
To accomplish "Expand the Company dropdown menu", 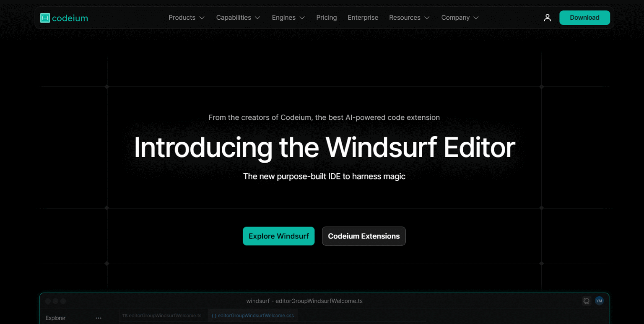I will [x=460, y=18].
